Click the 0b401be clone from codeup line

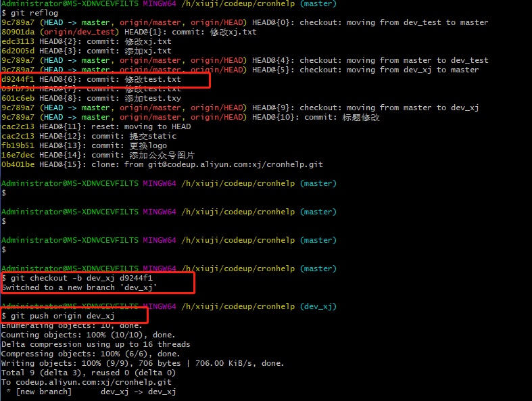point(162,165)
